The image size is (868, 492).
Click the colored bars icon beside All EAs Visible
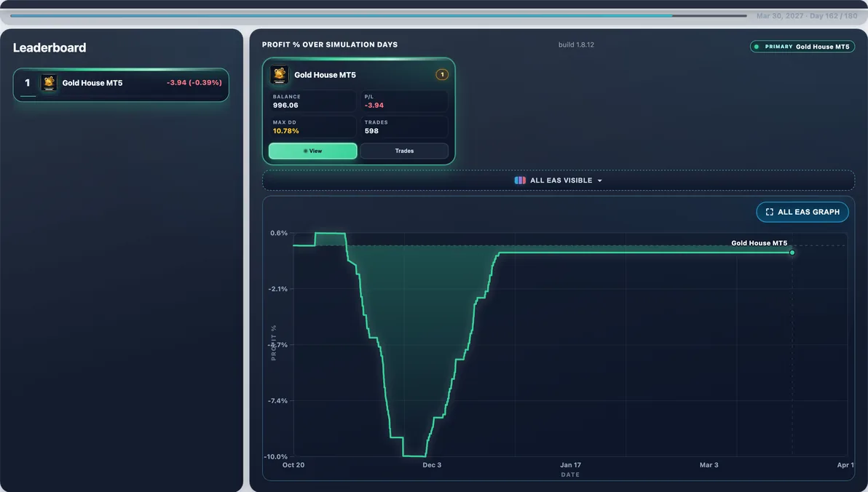520,180
